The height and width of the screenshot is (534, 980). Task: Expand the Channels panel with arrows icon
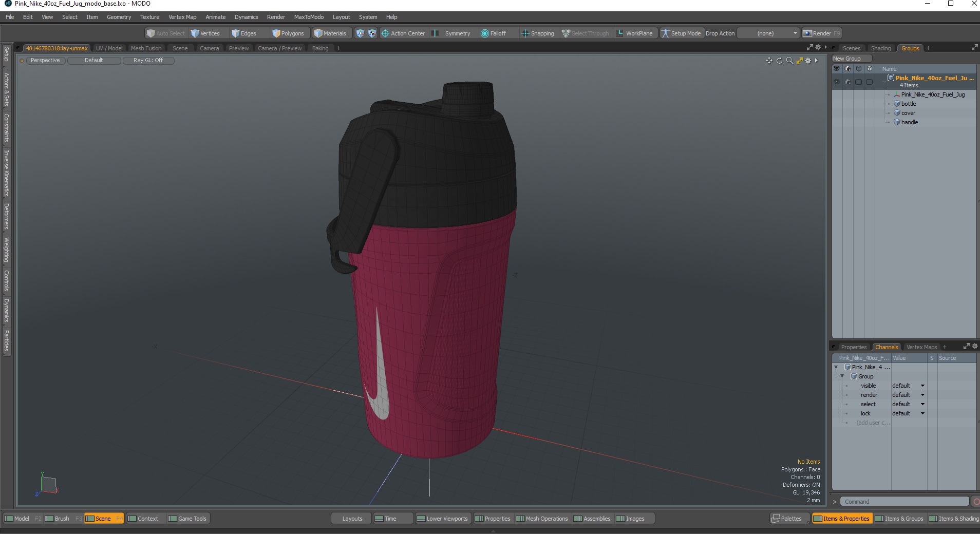coord(966,347)
